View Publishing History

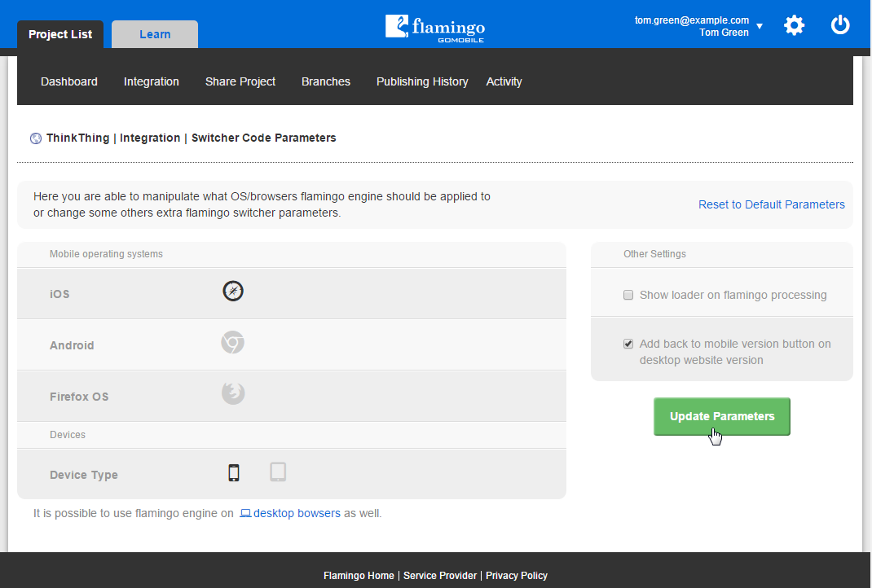click(x=422, y=81)
